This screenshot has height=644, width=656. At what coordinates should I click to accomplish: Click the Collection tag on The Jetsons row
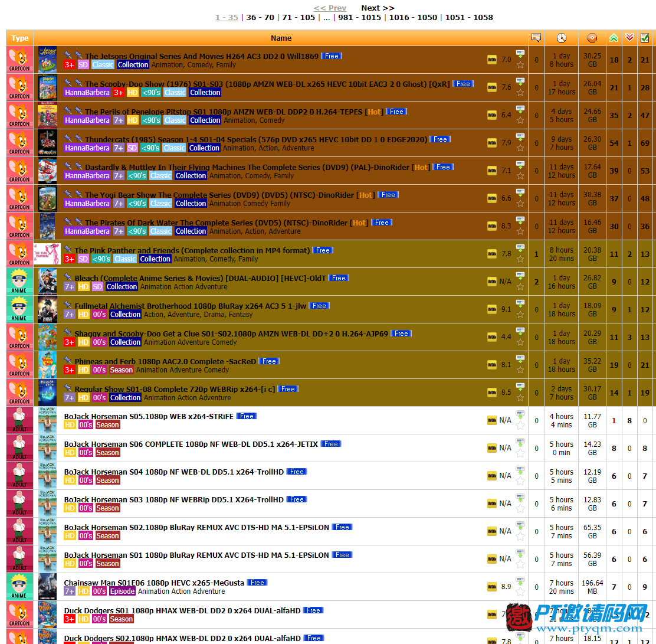133,65
